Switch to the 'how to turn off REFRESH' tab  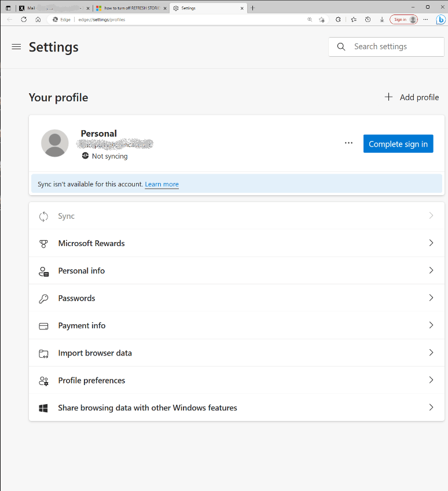click(x=131, y=8)
